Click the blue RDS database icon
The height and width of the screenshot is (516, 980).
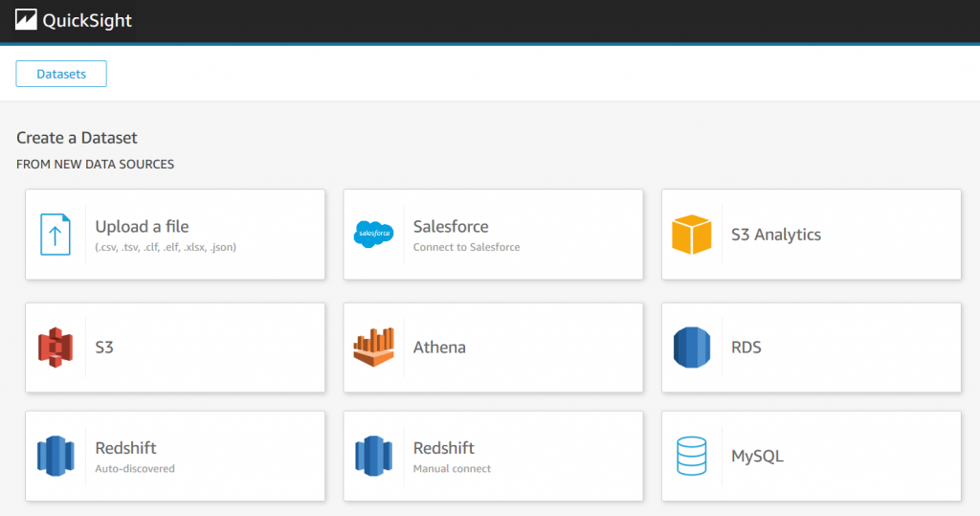(692, 348)
